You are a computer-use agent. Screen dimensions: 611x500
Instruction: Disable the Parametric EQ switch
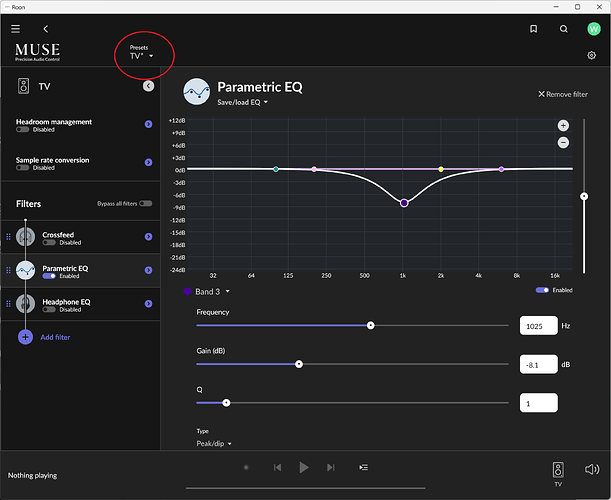pos(49,276)
